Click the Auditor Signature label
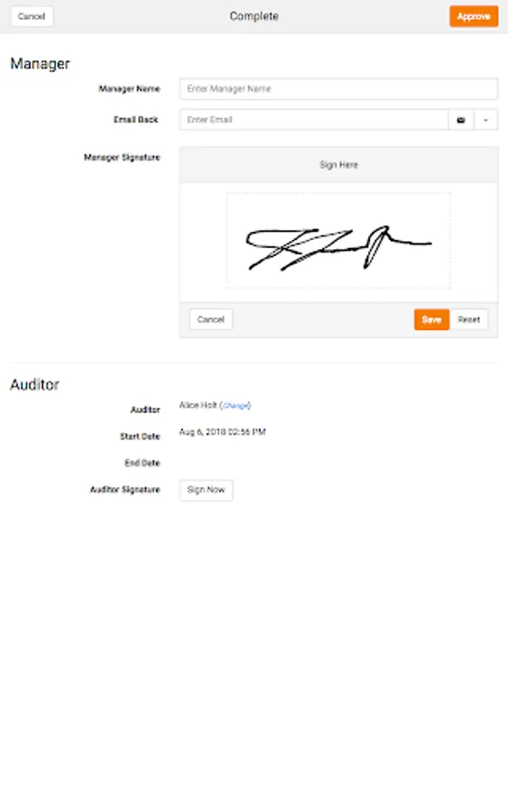 (x=125, y=490)
